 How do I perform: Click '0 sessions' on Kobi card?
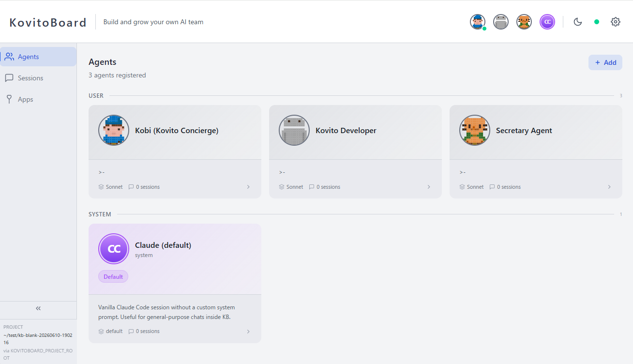tap(148, 187)
